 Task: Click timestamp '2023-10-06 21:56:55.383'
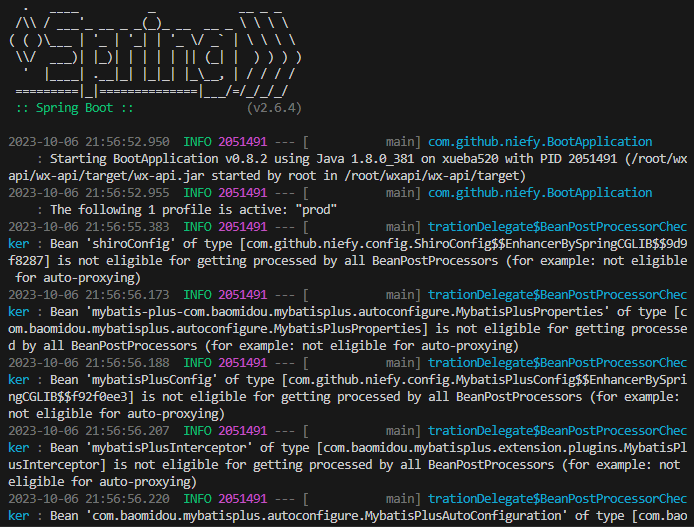tap(89, 227)
